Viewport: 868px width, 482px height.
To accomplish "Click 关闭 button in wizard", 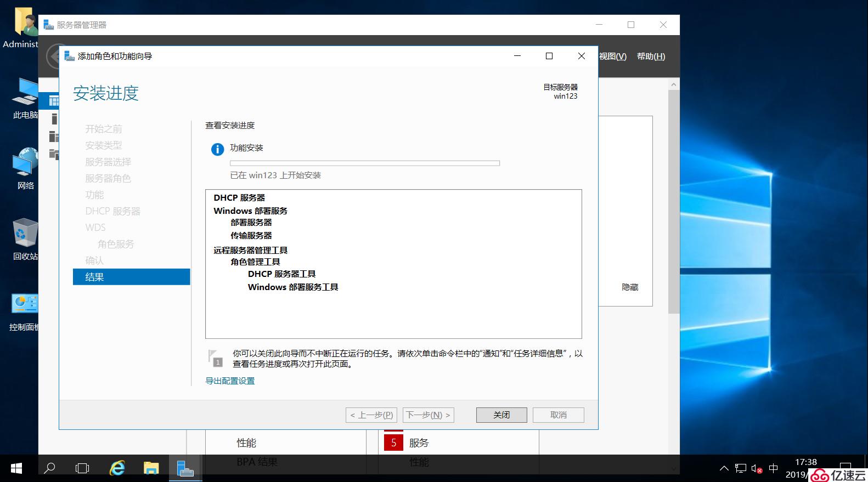I will pyautogui.click(x=501, y=415).
